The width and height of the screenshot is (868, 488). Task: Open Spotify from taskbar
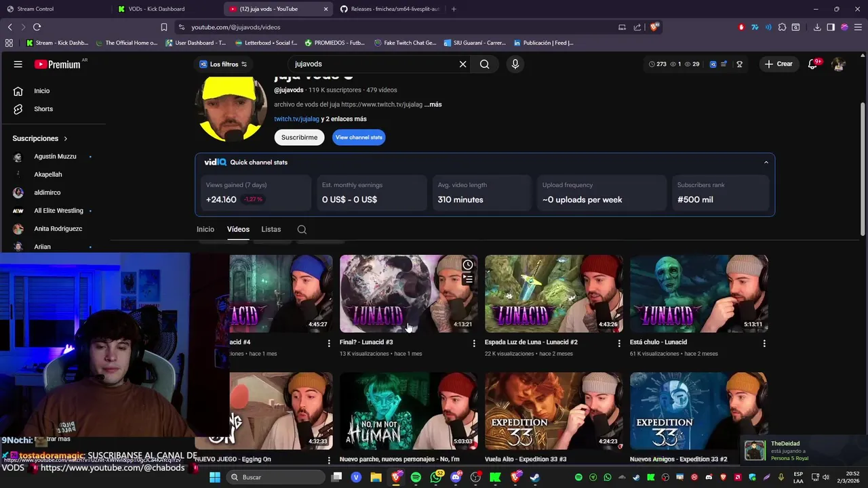[x=416, y=477]
